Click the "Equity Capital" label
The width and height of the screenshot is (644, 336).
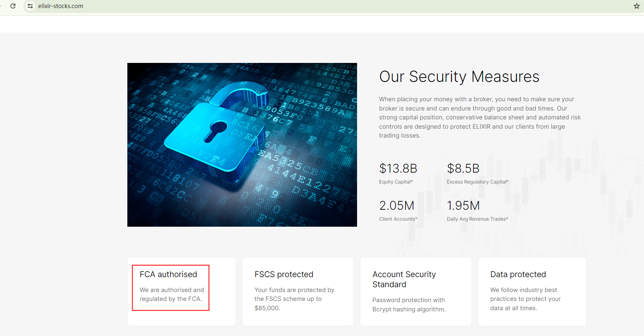tap(395, 182)
